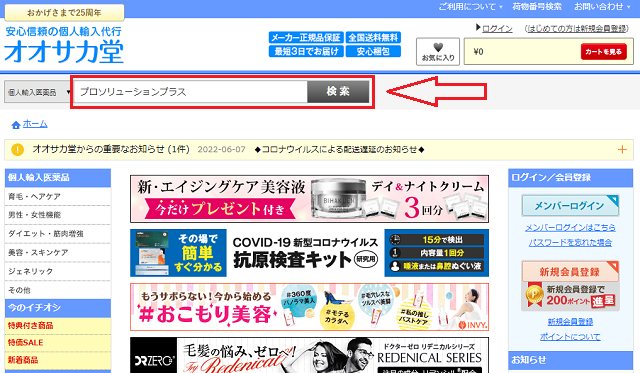Select 男性・女性機能 category in sidebar
The height and width of the screenshot is (373, 640).
[x=58, y=215]
